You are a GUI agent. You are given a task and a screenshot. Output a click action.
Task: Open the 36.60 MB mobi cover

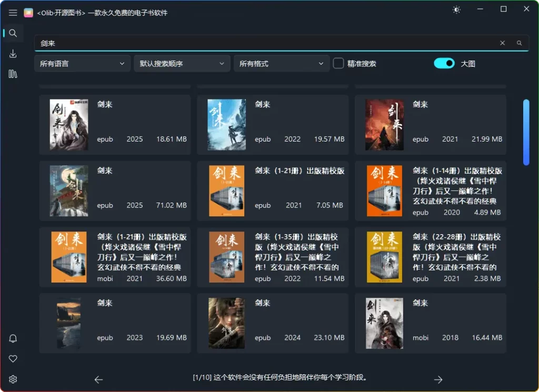[x=69, y=257]
